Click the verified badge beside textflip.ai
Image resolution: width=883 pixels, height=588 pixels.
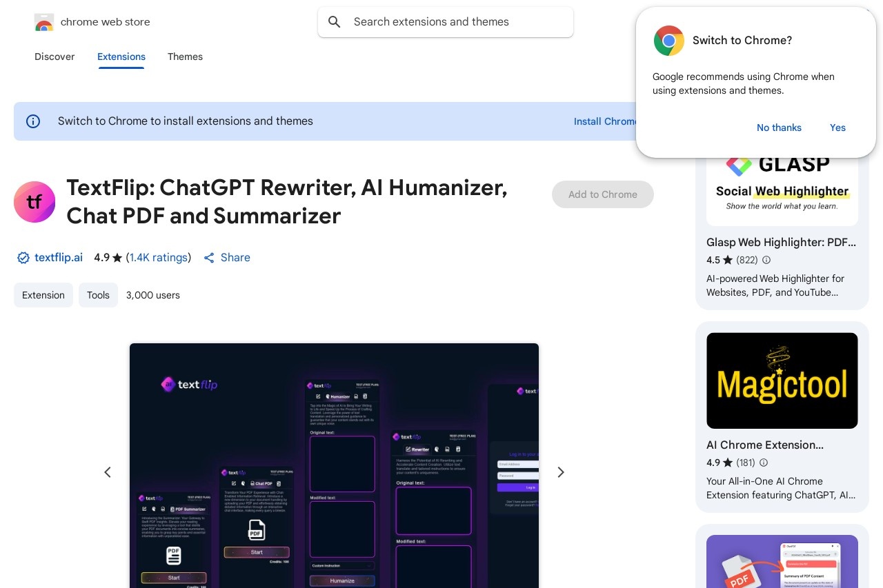[x=23, y=258]
